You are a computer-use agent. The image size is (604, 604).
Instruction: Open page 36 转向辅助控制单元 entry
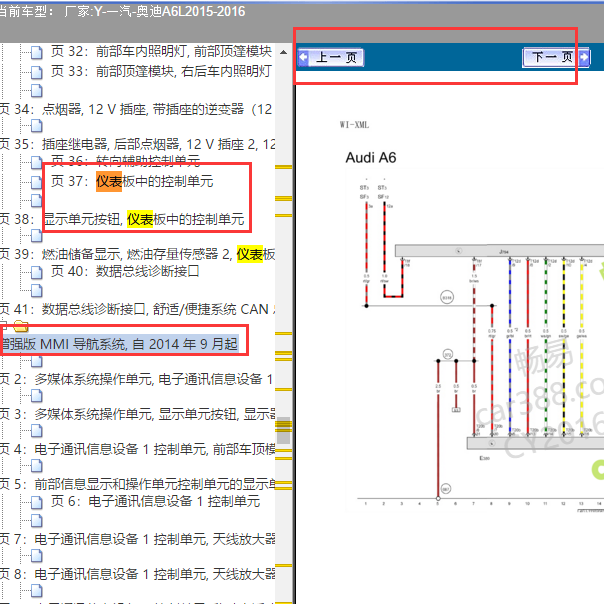[x=126, y=160]
